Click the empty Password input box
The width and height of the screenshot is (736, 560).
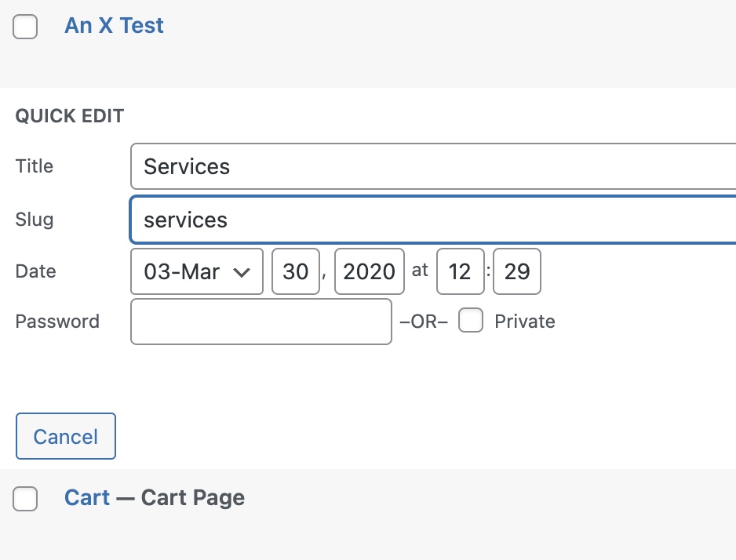[x=261, y=322]
